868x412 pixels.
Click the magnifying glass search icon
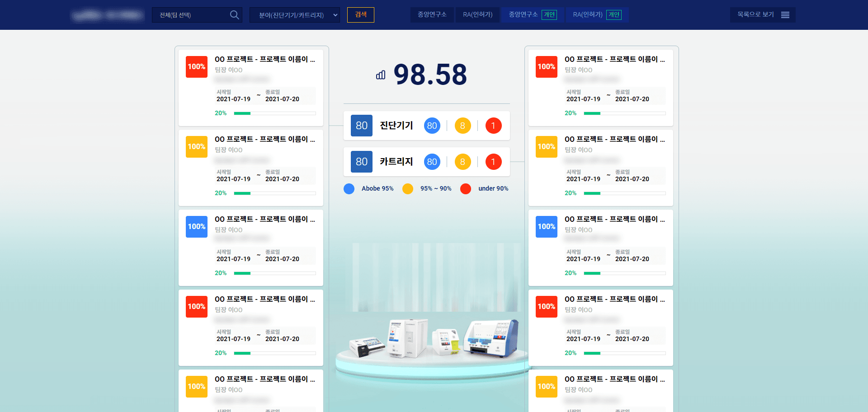click(x=234, y=15)
